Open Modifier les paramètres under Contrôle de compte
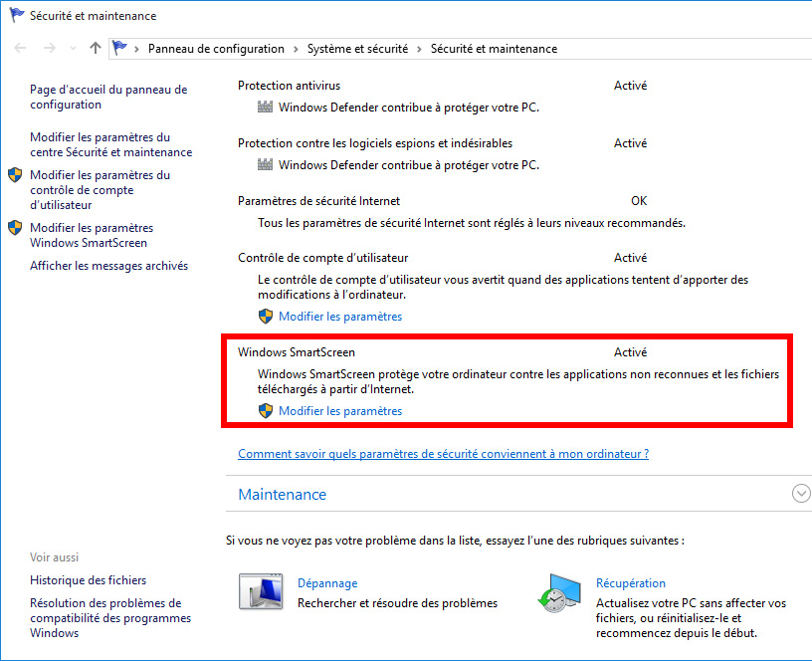Image resolution: width=812 pixels, height=661 pixels. coord(340,317)
